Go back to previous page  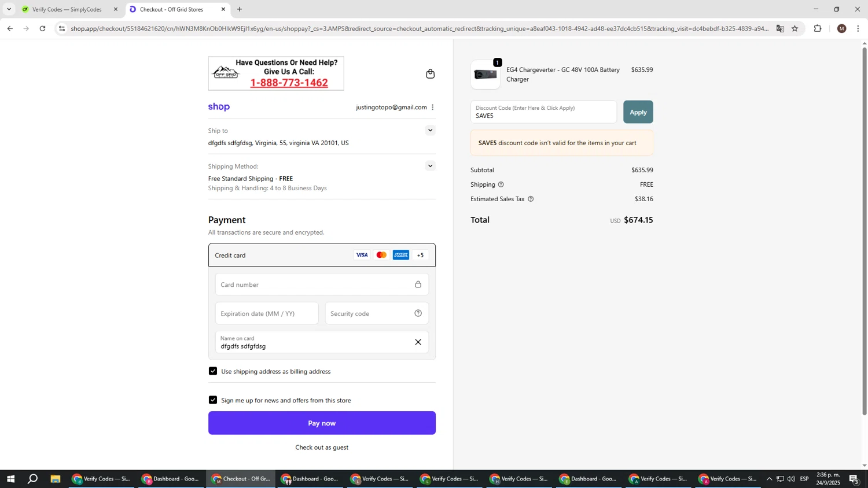[x=10, y=28]
